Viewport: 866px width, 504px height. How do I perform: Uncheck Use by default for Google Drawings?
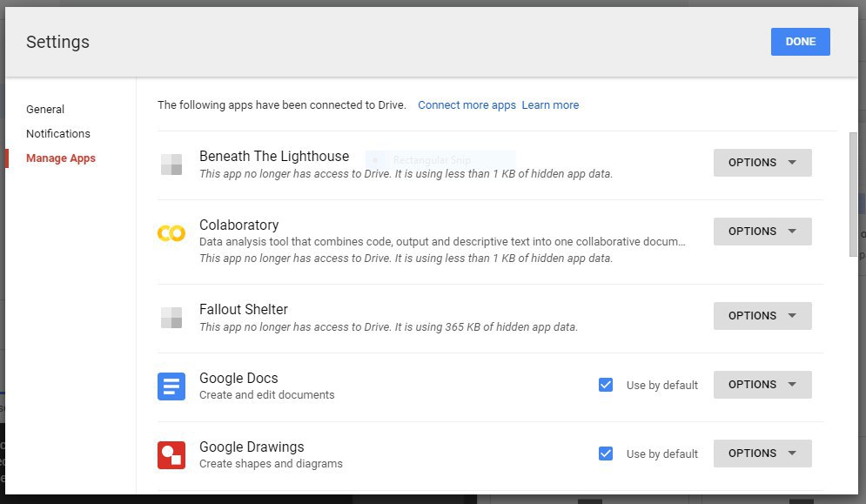(605, 454)
